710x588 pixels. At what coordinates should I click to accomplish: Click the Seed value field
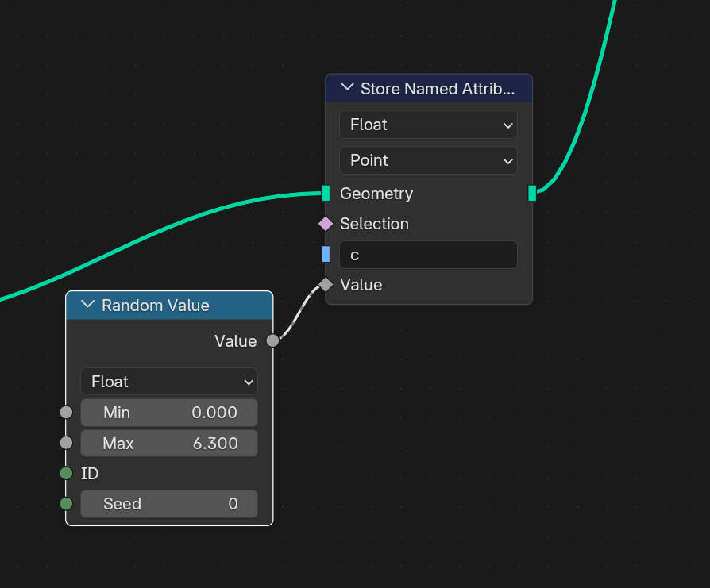(169, 504)
